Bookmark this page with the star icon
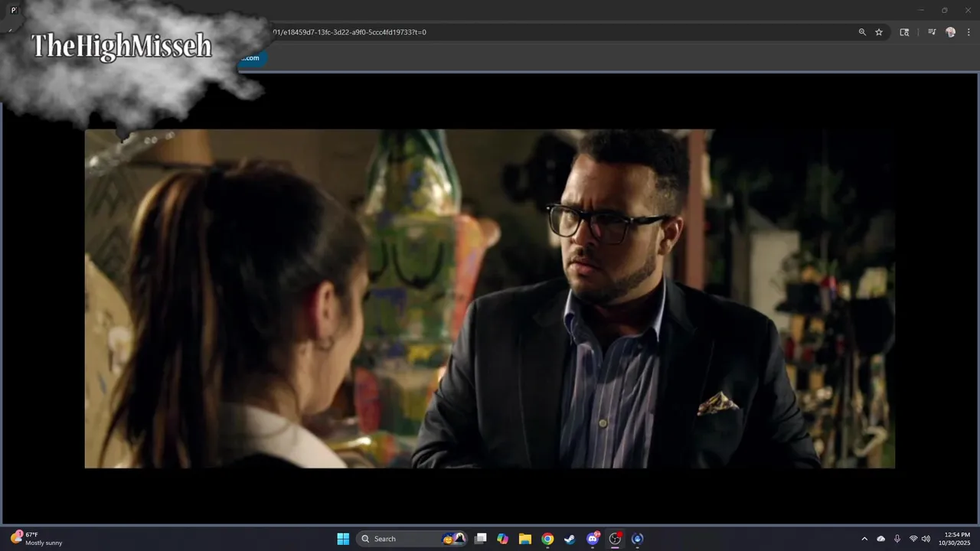This screenshot has width=980, height=551. (x=879, y=32)
